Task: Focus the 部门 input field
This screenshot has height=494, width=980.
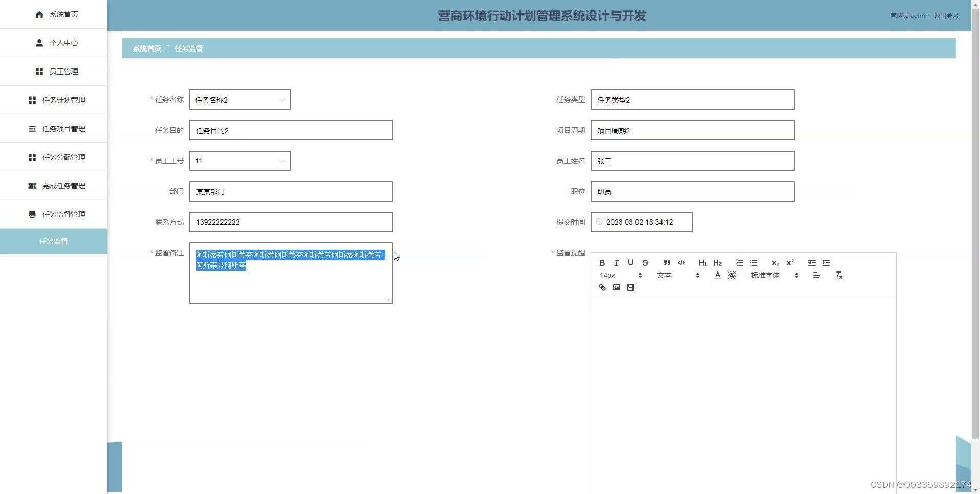Action: (x=290, y=191)
